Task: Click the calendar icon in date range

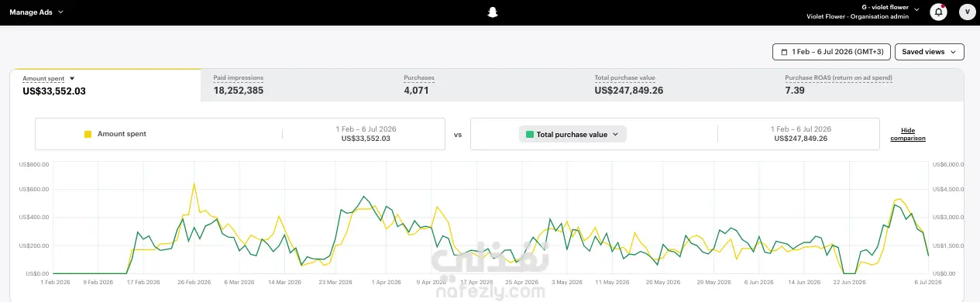Action: 784,52
